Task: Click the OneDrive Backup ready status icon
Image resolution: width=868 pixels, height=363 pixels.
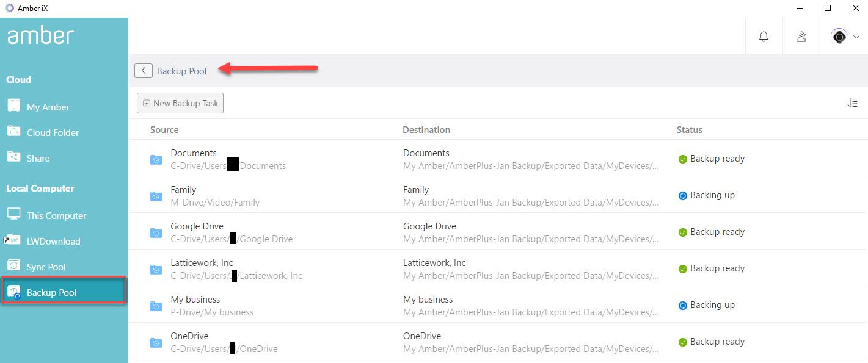Action: (x=683, y=342)
